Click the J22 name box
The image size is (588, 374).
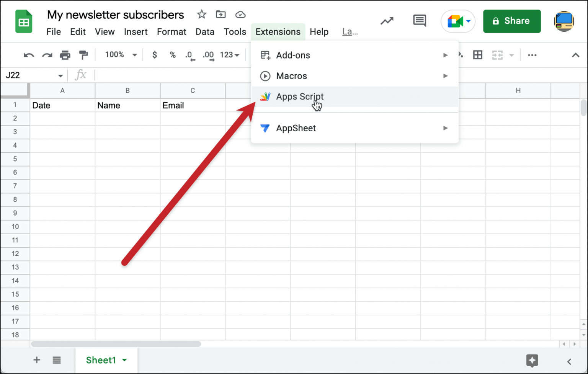(23, 75)
